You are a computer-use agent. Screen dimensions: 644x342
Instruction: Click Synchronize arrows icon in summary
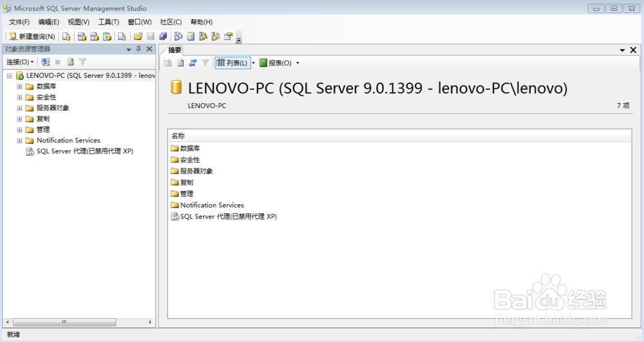pos(193,63)
